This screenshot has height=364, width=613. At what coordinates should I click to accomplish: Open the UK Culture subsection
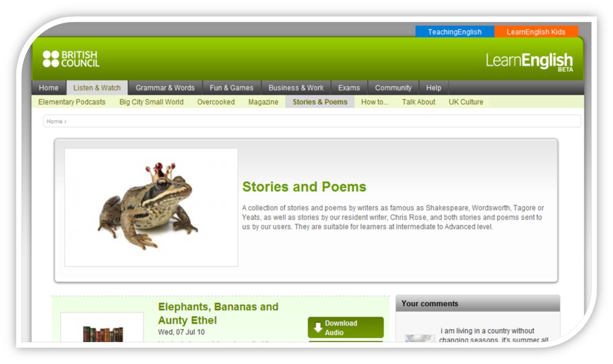tap(466, 102)
